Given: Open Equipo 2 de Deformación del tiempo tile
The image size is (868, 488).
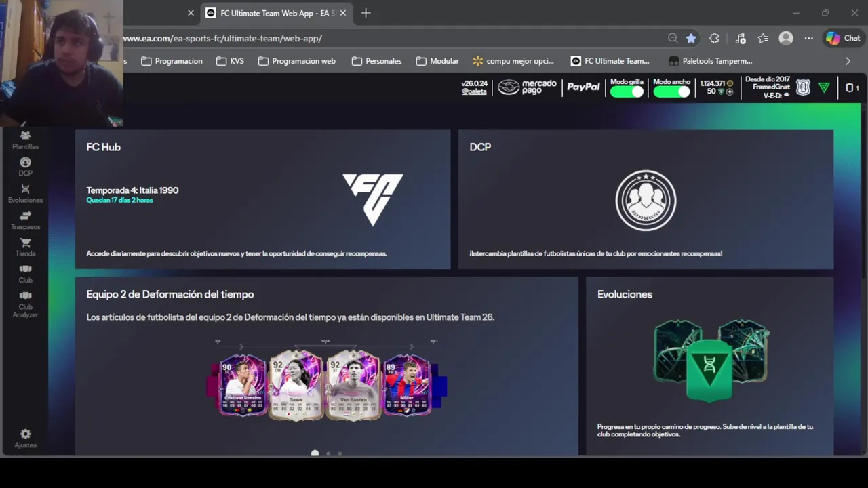Looking at the screenshot, I should [x=326, y=366].
